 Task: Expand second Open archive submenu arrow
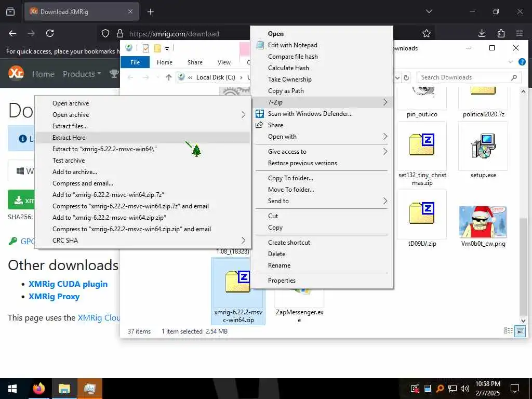click(x=243, y=115)
